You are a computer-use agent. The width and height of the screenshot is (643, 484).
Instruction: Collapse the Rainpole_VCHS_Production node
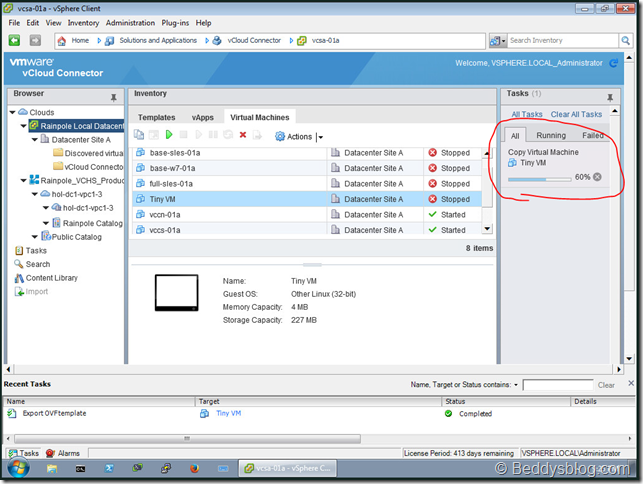click(x=24, y=180)
